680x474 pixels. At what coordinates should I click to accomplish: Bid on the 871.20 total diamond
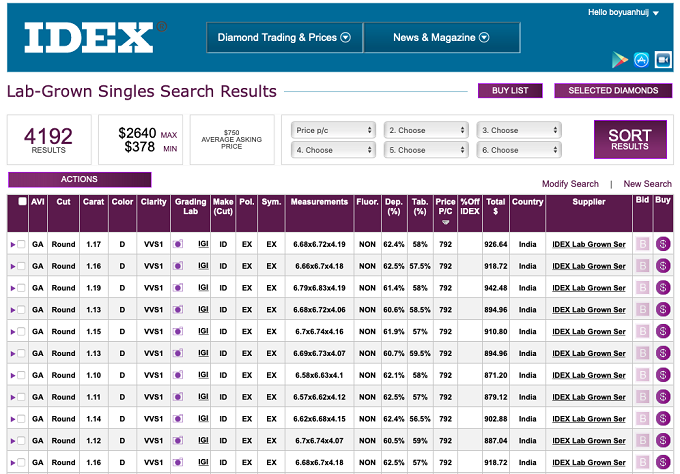click(x=643, y=375)
